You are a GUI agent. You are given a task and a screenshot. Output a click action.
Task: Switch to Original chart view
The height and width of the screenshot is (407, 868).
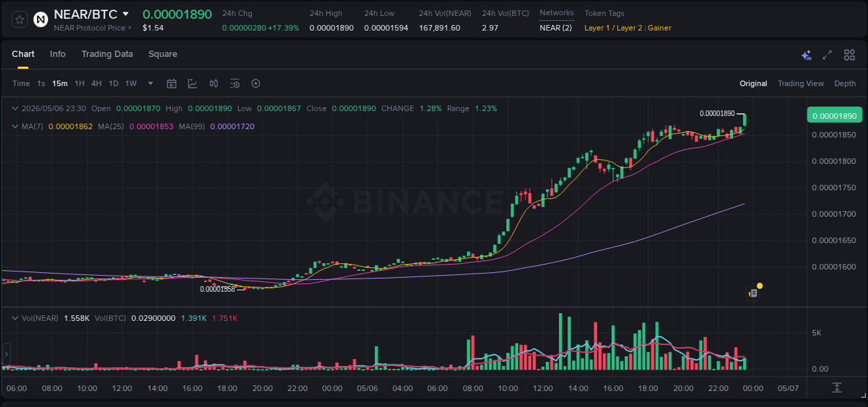753,83
